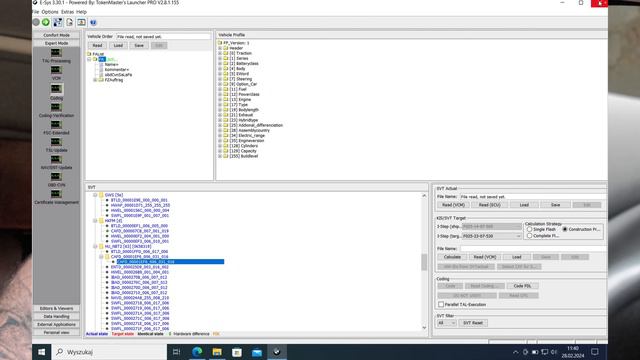The height and width of the screenshot is (360, 640).
Task: Open the Certificate Management module icon
Action: (56, 194)
